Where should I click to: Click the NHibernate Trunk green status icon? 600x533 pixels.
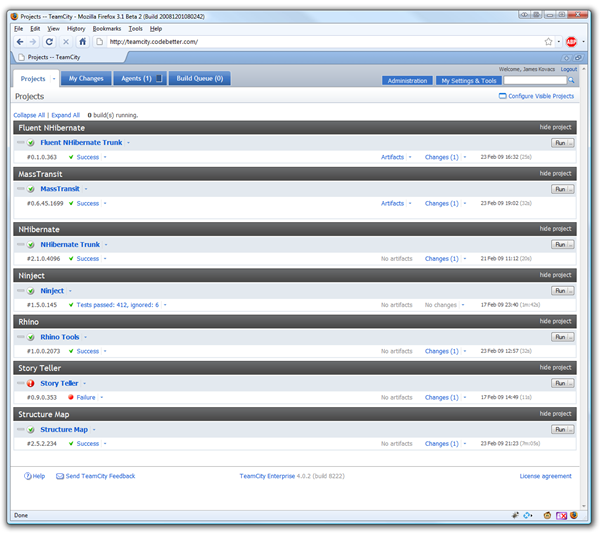click(x=31, y=244)
